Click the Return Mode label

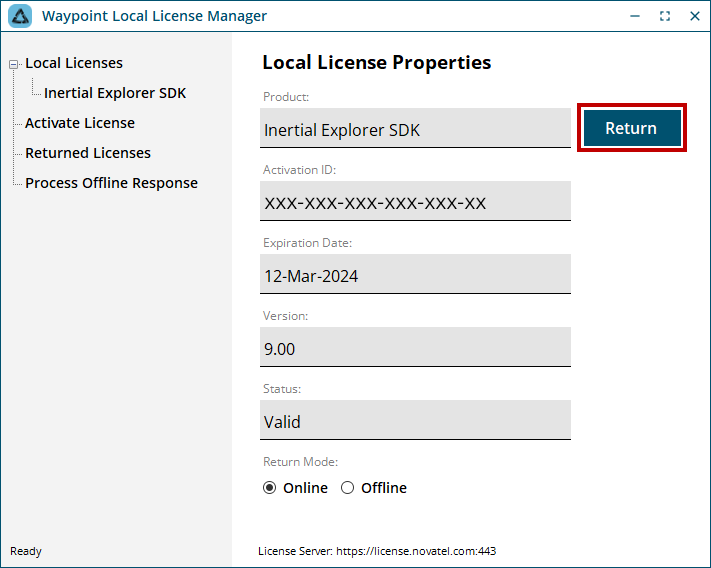[x=300, y=462]
